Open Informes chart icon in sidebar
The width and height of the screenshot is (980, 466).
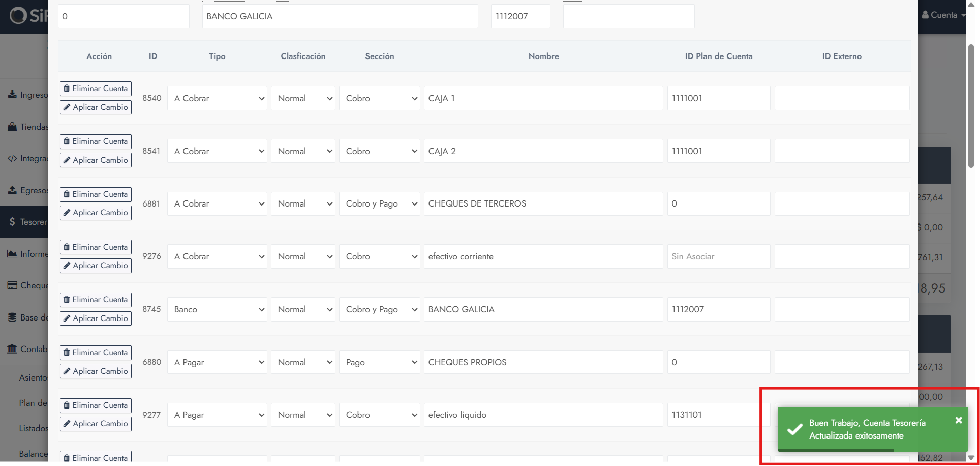click(x=12, y=254)
